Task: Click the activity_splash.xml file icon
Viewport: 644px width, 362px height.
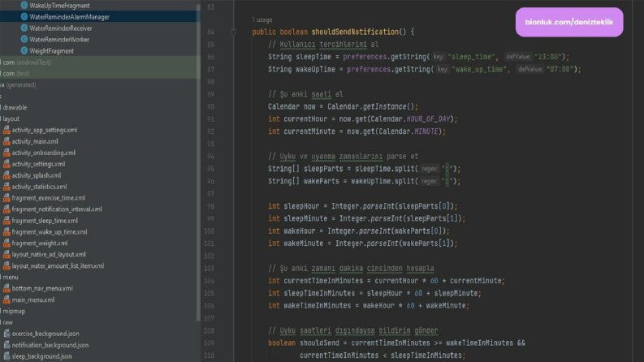Action: [x=6, y=175]
